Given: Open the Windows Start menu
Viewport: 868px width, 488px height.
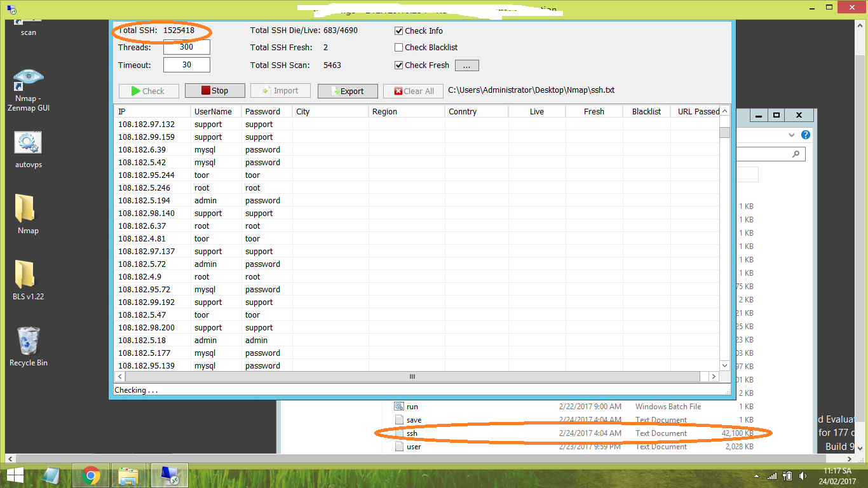Looking at the screenshot, I should point(15,475).
